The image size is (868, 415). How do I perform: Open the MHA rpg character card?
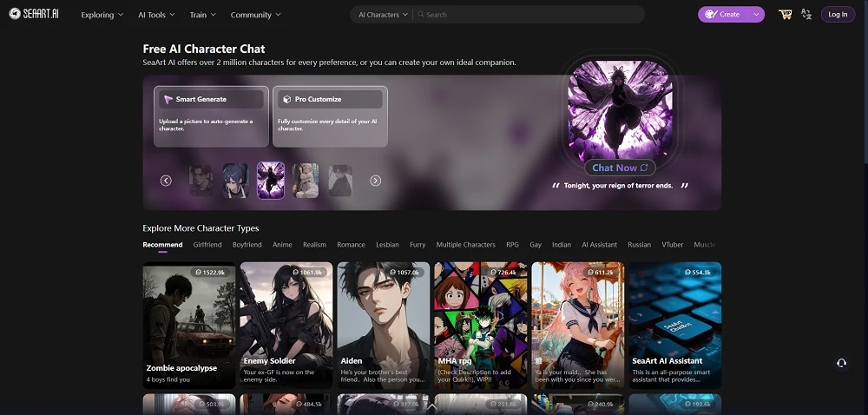pos(481,326)
